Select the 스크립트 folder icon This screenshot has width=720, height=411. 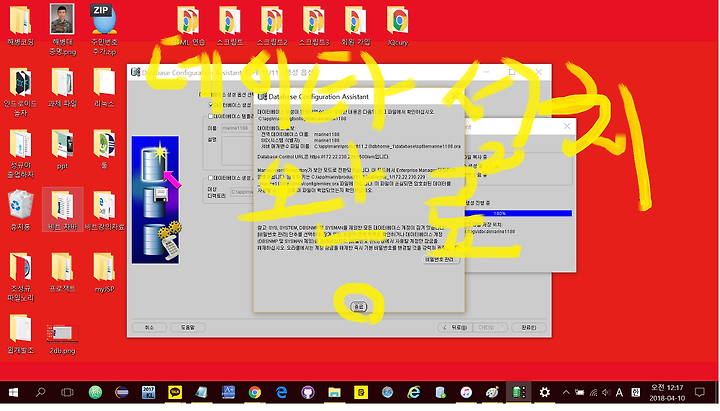230,26
